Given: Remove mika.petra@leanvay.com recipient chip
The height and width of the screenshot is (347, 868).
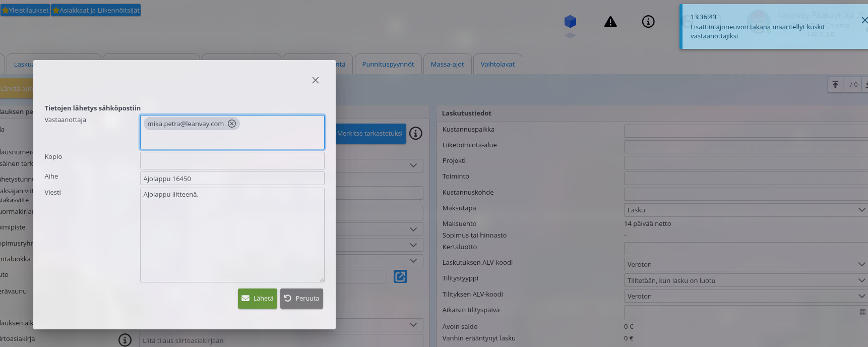Looking at the screenshot, I should (232, 124).
